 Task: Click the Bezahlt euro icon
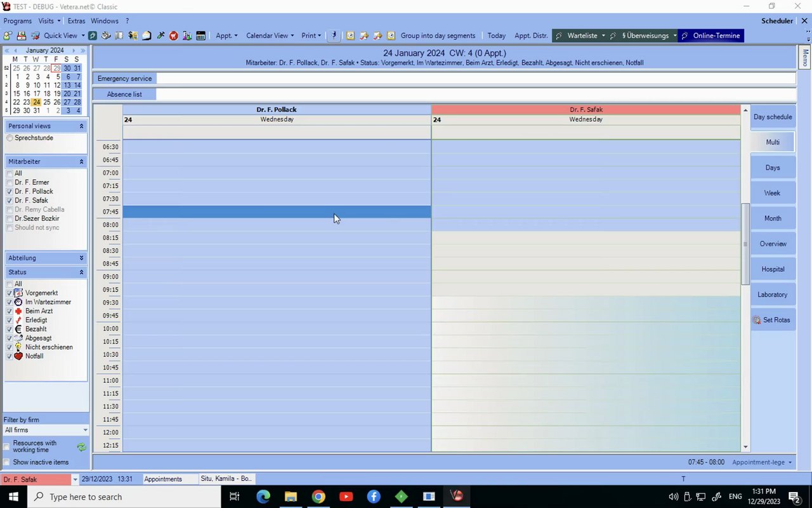[x=18, y=329]
